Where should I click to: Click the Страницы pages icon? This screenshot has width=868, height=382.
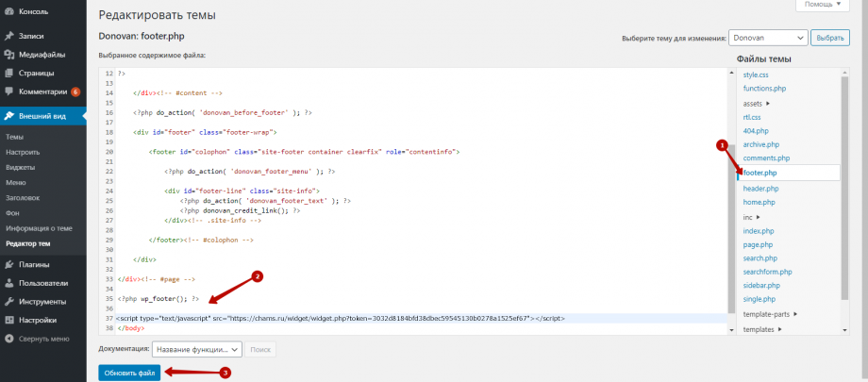(x=8, y=73)
